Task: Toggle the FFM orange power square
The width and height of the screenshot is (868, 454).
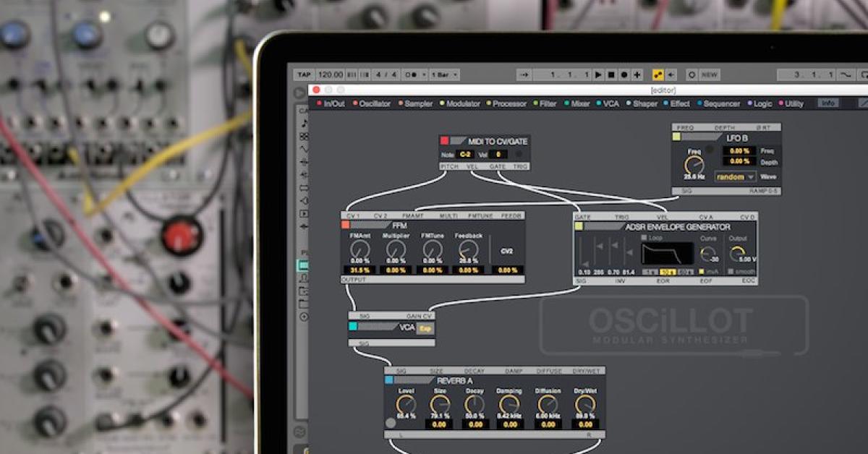Action: click(x=346, y=225)
